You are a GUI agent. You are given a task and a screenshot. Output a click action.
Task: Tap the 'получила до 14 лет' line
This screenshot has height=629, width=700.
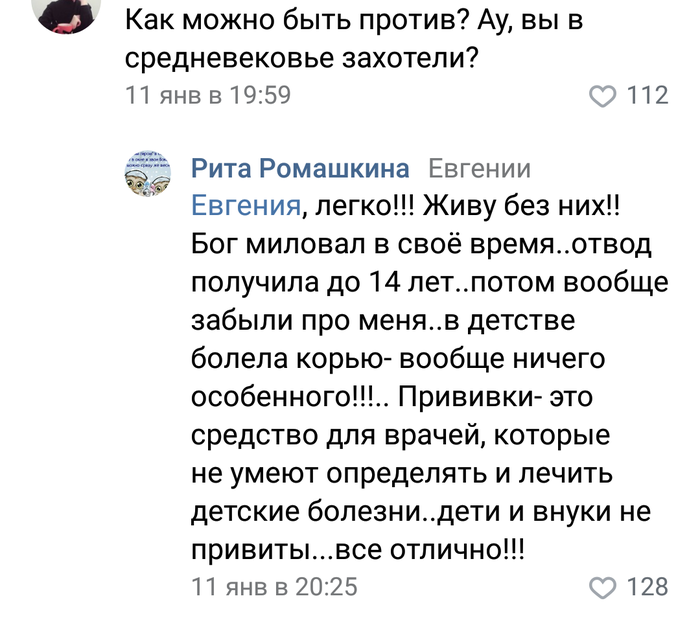pyautogui.click(x=428, y=283)
